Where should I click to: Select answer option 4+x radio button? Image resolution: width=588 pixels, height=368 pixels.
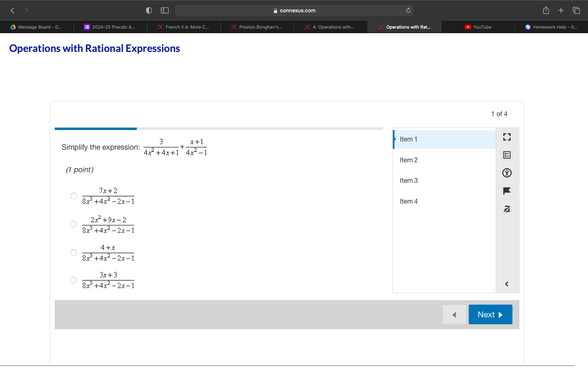click(73, 253)
